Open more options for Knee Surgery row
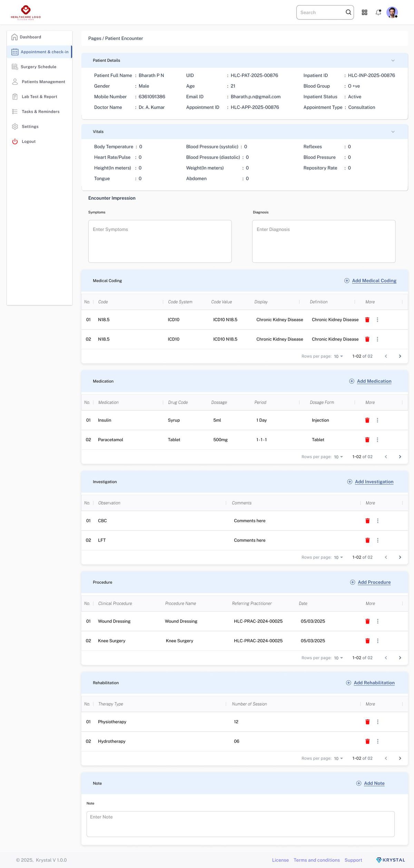Viewport: 414px width, 868px height. point(378,641)
